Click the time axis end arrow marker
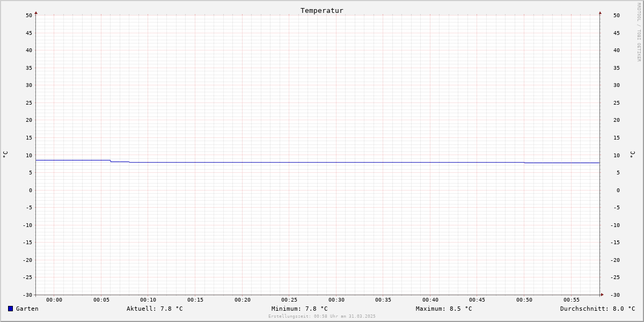The height and width of the screenshot is (322, 644). pyautogui.click(x=602, y=294)
